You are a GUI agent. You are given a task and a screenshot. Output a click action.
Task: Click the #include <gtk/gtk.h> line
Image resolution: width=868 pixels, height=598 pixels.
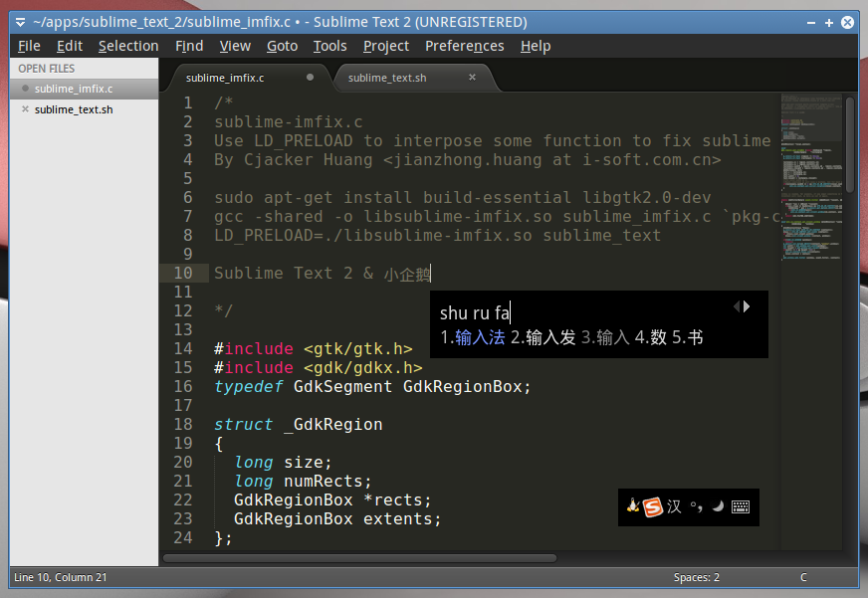pos(314,349)
